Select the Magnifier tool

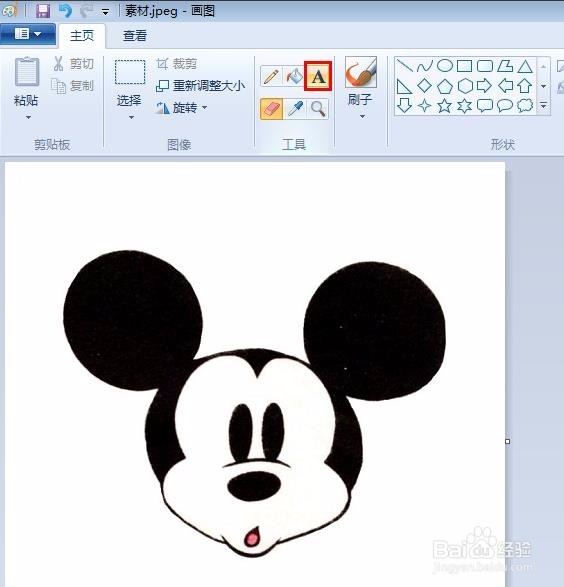[x=318, y=109]
